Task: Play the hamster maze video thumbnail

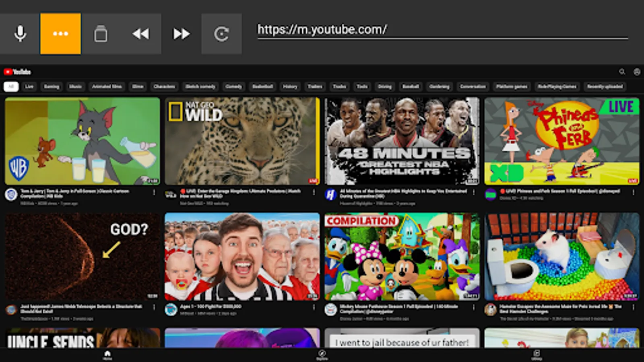Action: 562,257
